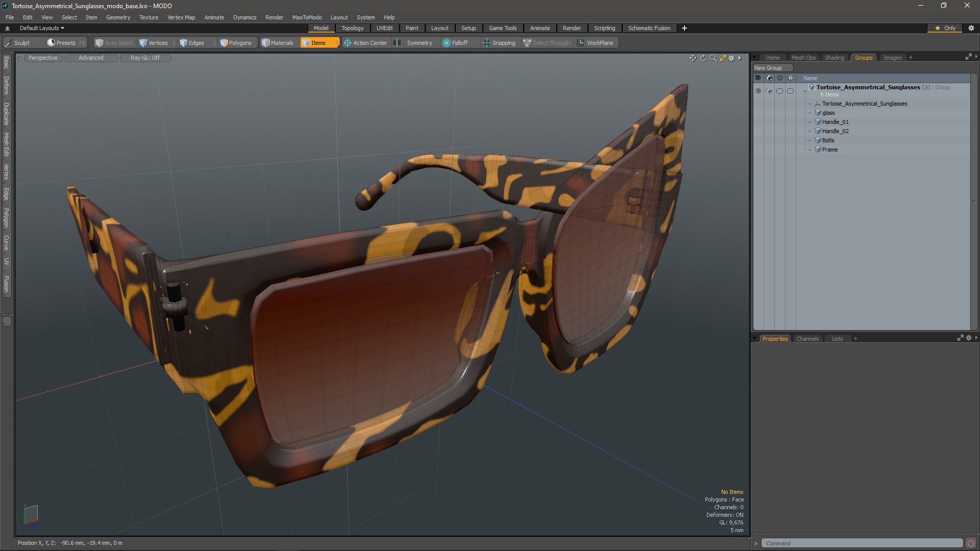The height and width of the screenshot is (551, 980).
Task: Open the Mesh Edit sidebar tab
Action: tap(7, 145)
